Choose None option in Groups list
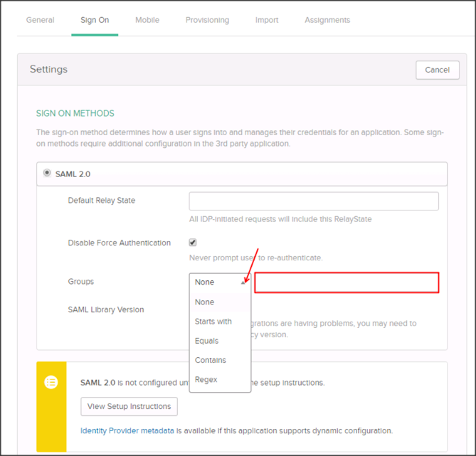The width and height of the screenshot is (476, 456). pos(205,302)
